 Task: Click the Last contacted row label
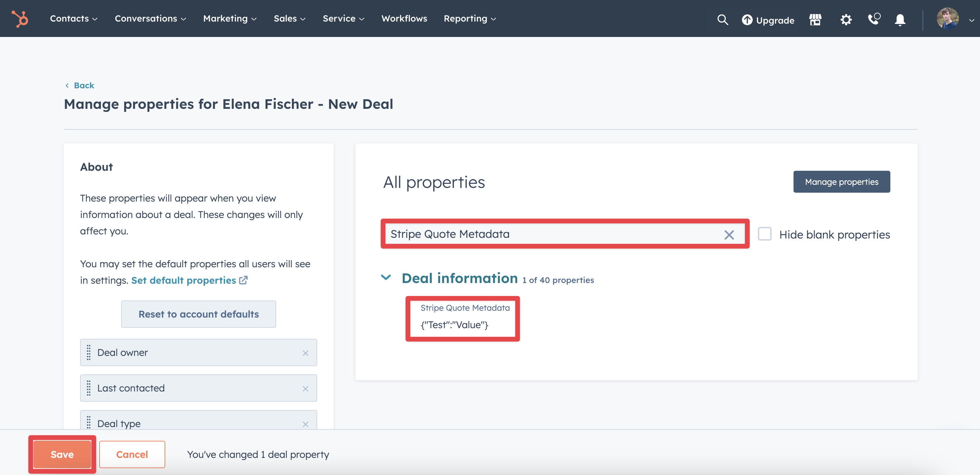131,388
